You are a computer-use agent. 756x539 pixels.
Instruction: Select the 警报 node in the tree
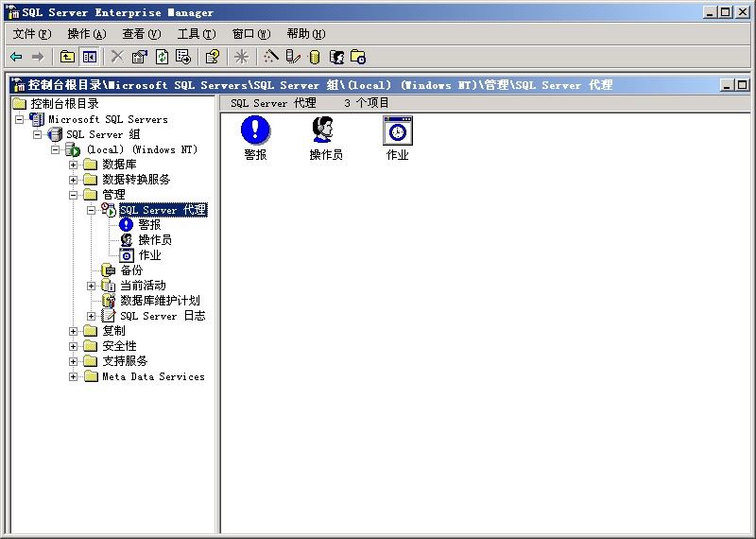(149, 225)
